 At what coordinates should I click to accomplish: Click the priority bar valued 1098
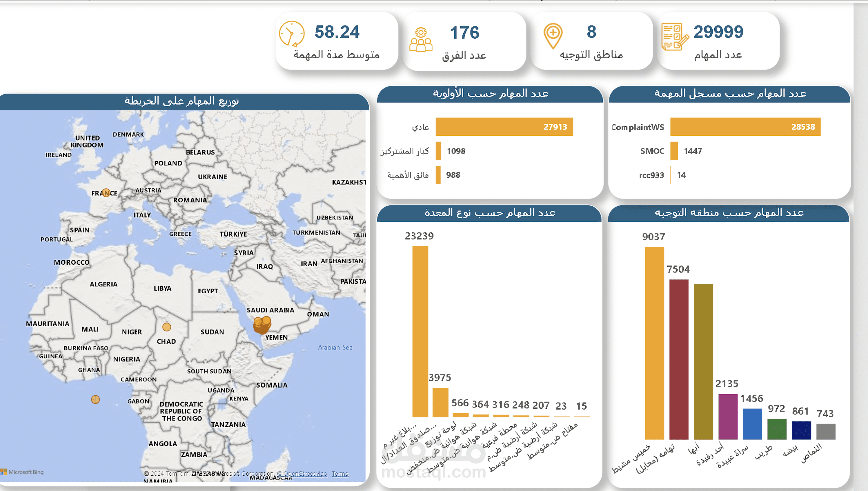tap(438, 151)
